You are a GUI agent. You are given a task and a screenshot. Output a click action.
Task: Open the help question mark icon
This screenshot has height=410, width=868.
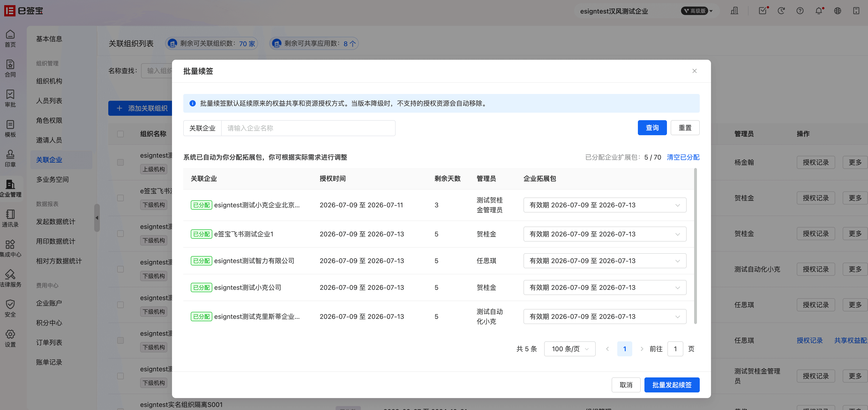pyautogui.click(x=800, y=11)
